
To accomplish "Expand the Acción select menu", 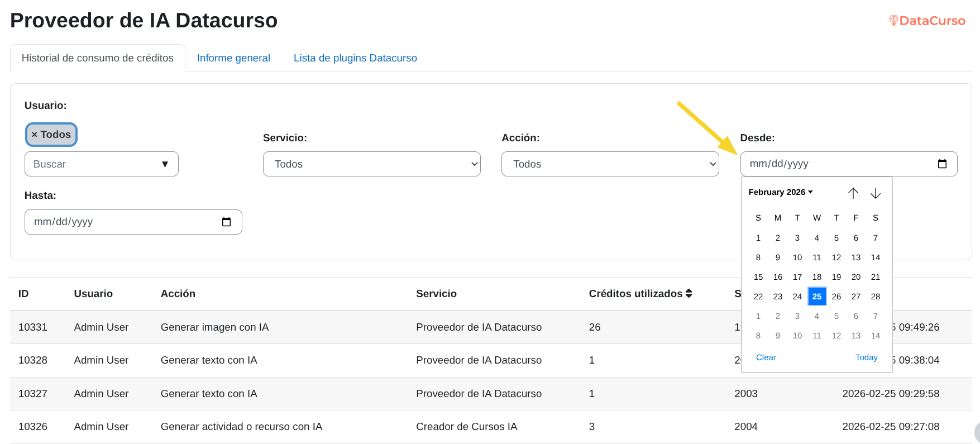I will (x=610, y=164).
